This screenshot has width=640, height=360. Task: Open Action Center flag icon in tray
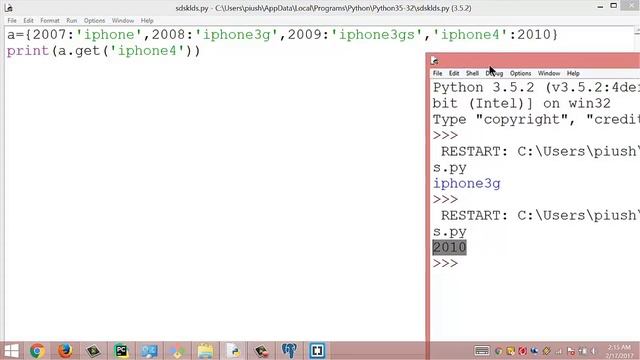coord(571,351)
